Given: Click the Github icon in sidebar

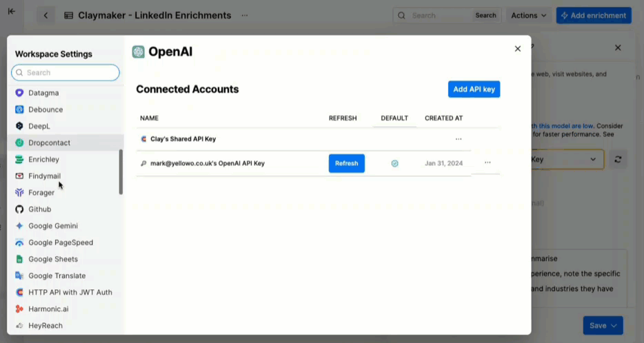Looking at the screenshot, I should [x=19, y=209].
